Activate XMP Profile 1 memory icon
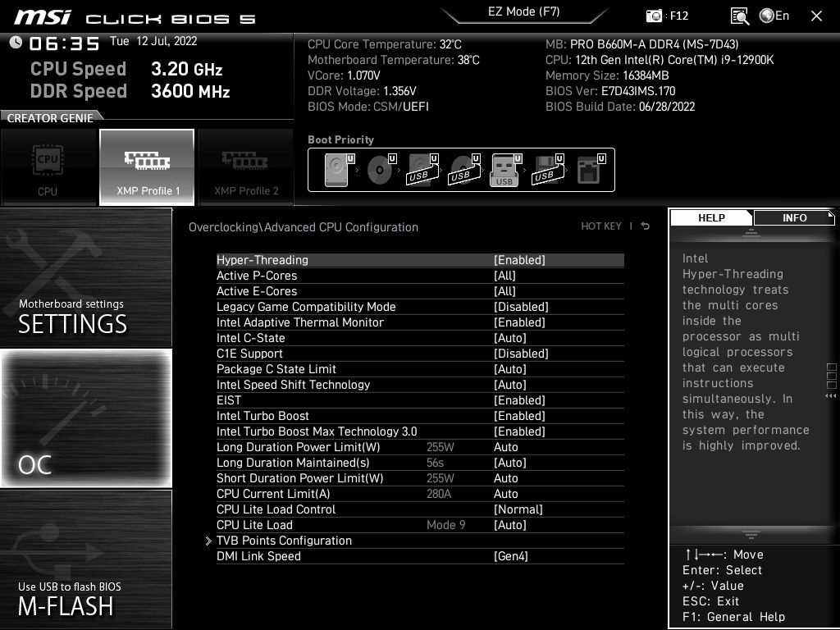840x630 pixels. (x=147, y=167)
